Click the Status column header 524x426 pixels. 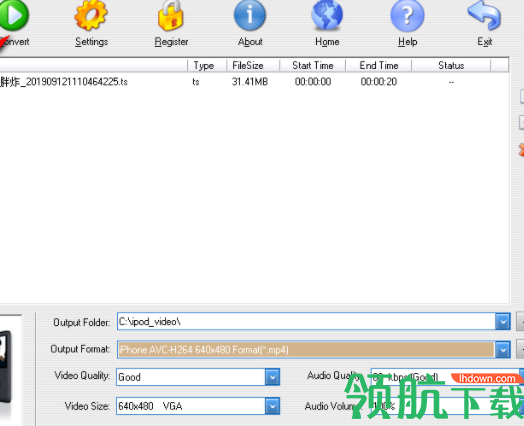451,65
